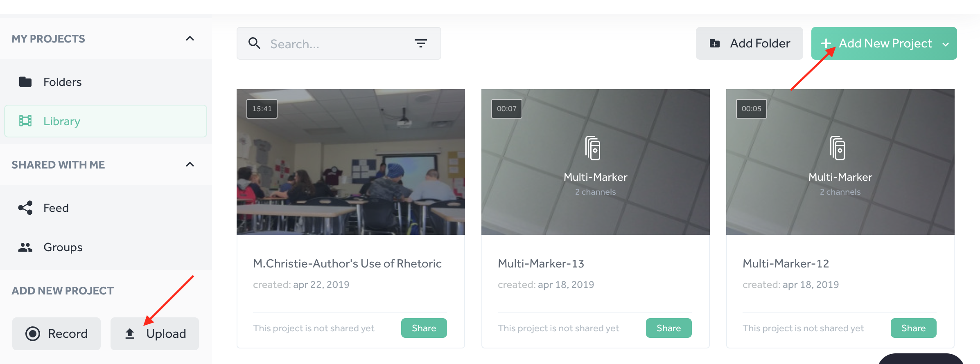Collapse the My Projects section

point(190,39)
